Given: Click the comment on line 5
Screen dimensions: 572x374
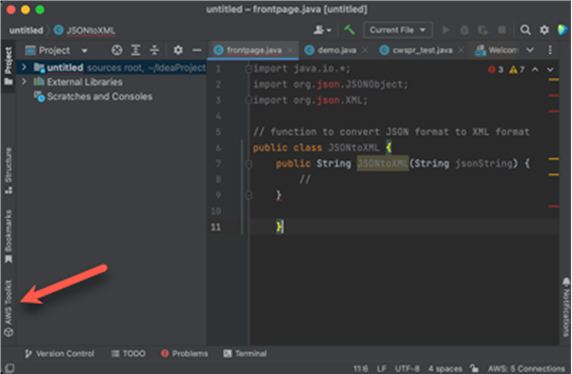Looking at the screenshot, I should click(391, 132).
